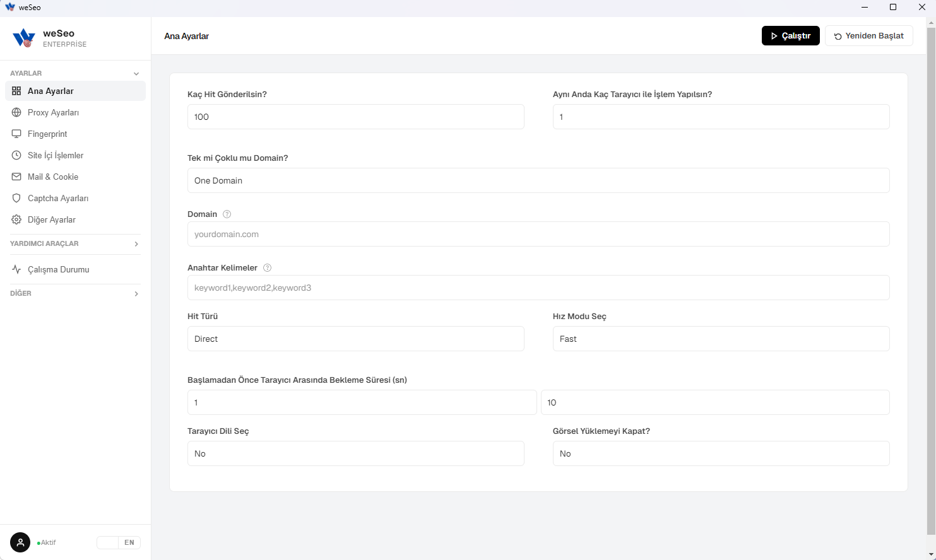
Task: Click the Yeniden Başlat button
Action: pos(869,36)
